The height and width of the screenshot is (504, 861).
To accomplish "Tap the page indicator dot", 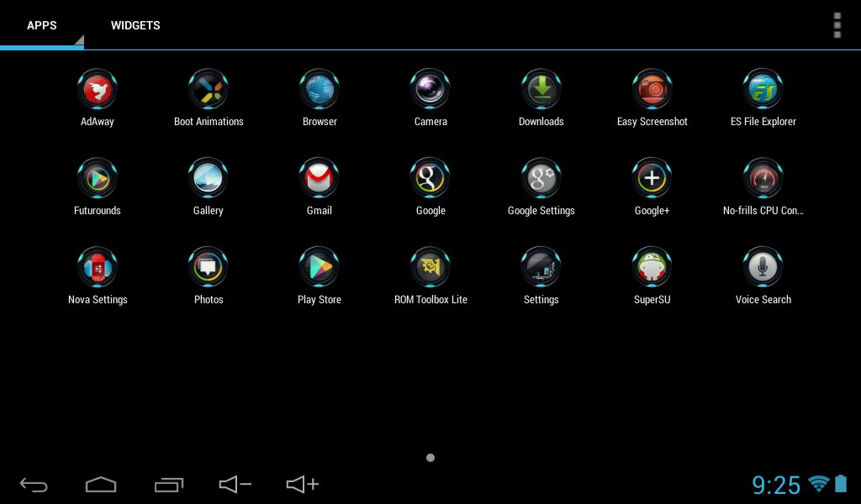I will pyautogui.click(x=430, y=458).
